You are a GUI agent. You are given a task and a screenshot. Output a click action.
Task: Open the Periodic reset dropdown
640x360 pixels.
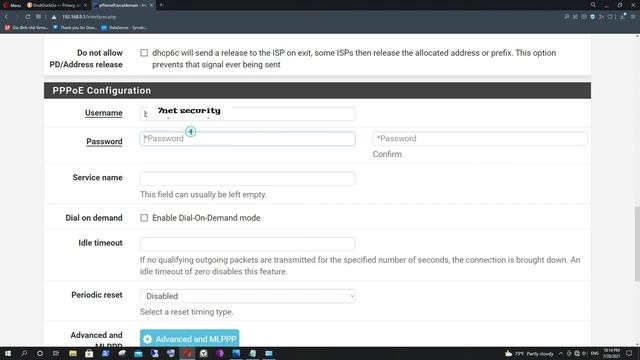[x=247, y=296]
